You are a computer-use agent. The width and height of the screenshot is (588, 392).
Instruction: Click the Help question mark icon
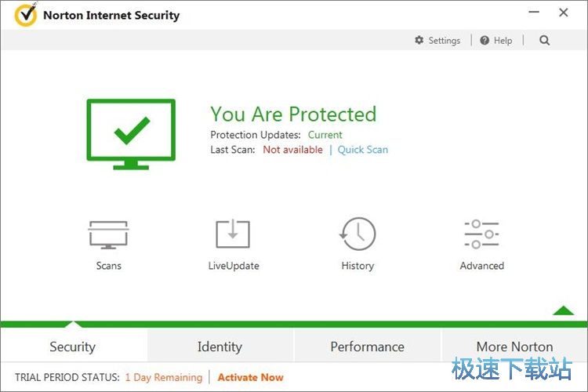pyautogui.click(x=485, y=40)
